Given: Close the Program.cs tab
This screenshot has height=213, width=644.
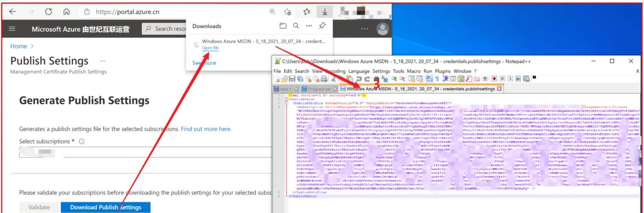Looking at the screenshot, I should click(x=336, y=89).
